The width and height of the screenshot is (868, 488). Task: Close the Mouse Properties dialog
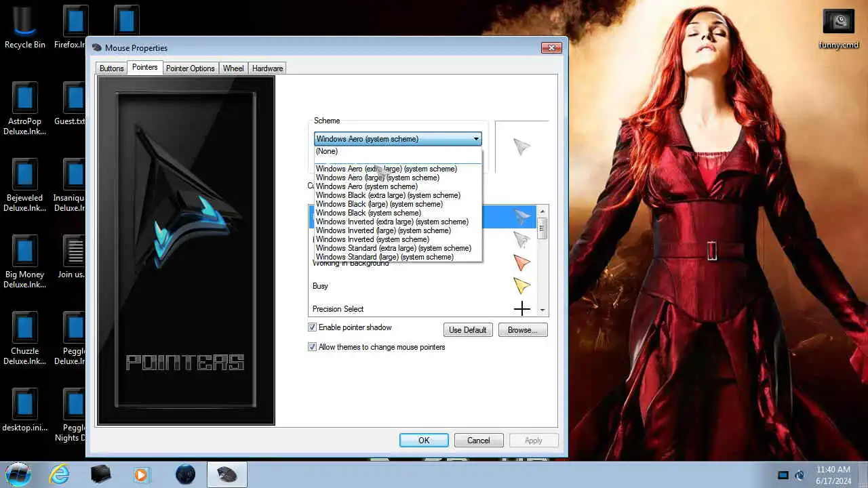[x=551, y=47]
